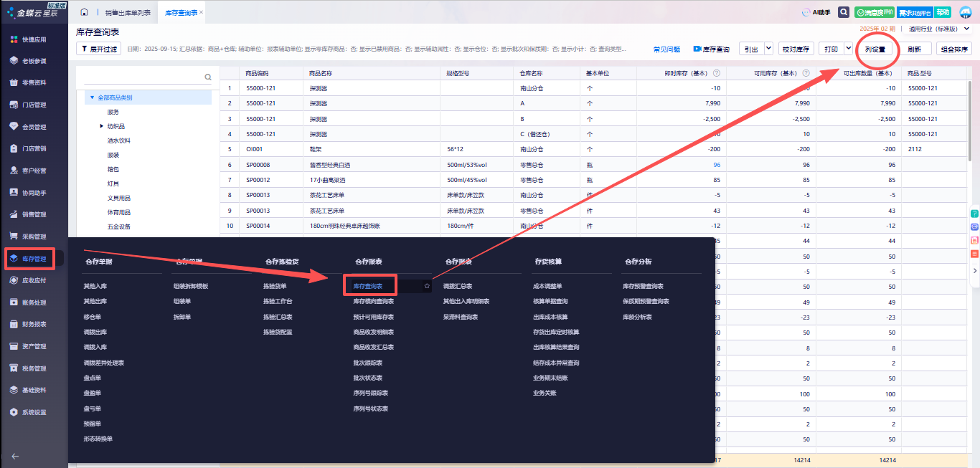Open the 常见问题 link

[x=666, y=49]
